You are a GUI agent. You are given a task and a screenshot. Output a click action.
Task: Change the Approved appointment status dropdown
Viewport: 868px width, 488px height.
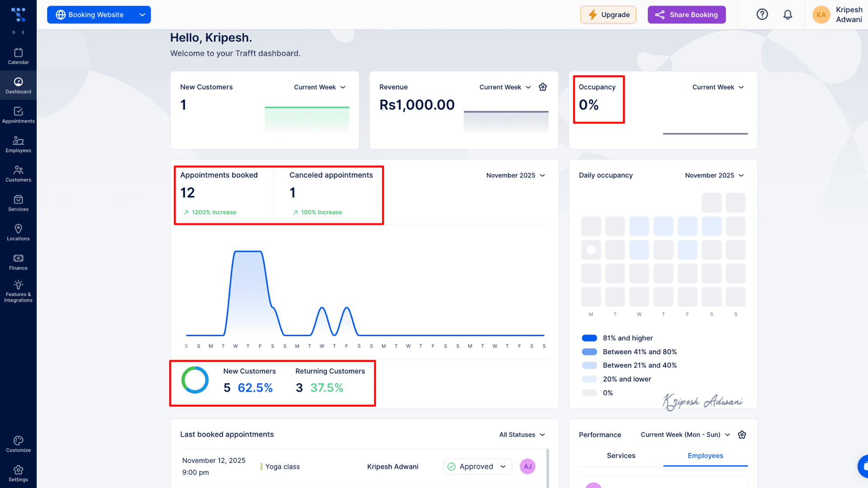point(477,466)
